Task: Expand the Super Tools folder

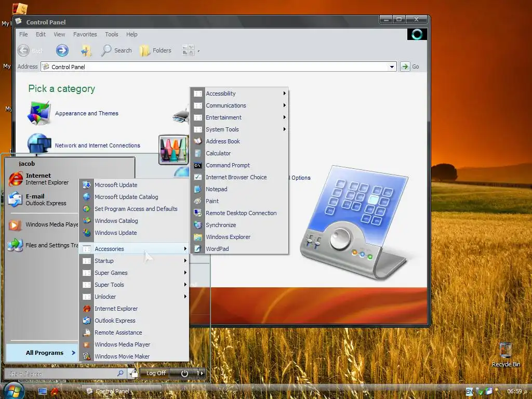Action: point(135,285)
